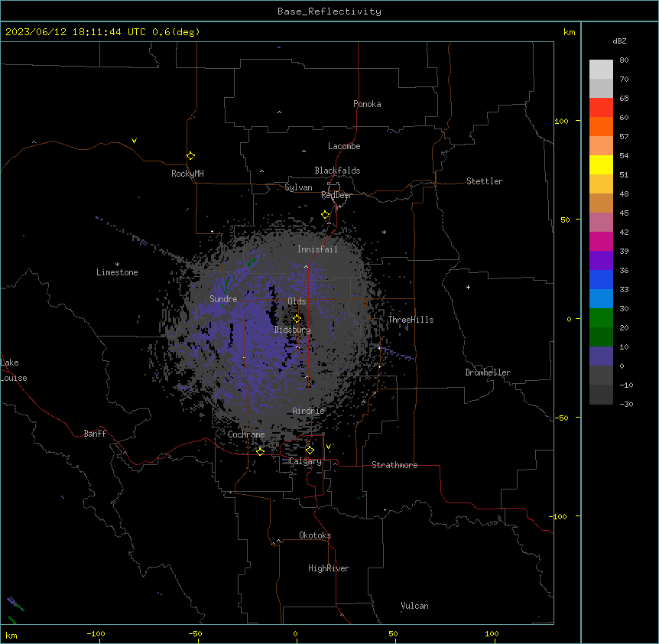This screenshot has height=644, width=659.
Task: Click the yellow marker south of RedDeer
Action: 326,215
